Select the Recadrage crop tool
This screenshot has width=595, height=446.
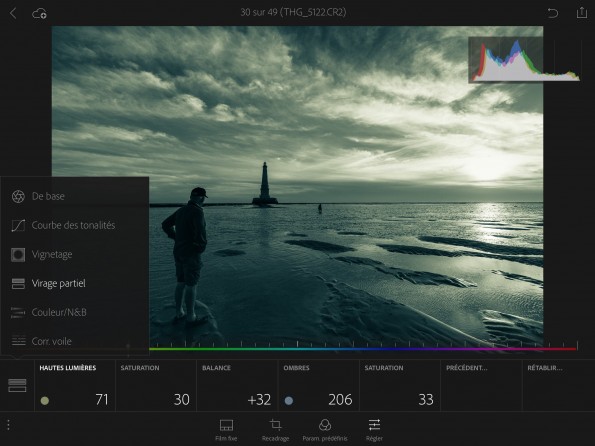pyautogui.click(x=275, y=430)
